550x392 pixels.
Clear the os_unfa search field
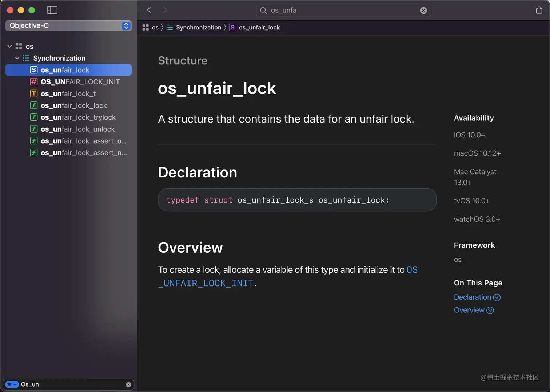[x=423, y=10]
